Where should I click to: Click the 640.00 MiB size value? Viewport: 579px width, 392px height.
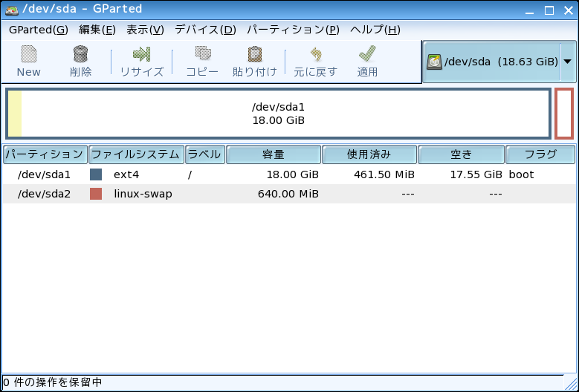tap(288, 194)
